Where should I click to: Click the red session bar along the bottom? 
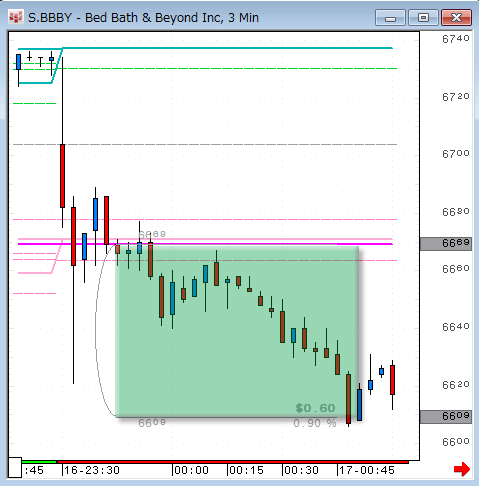[233, 462]
